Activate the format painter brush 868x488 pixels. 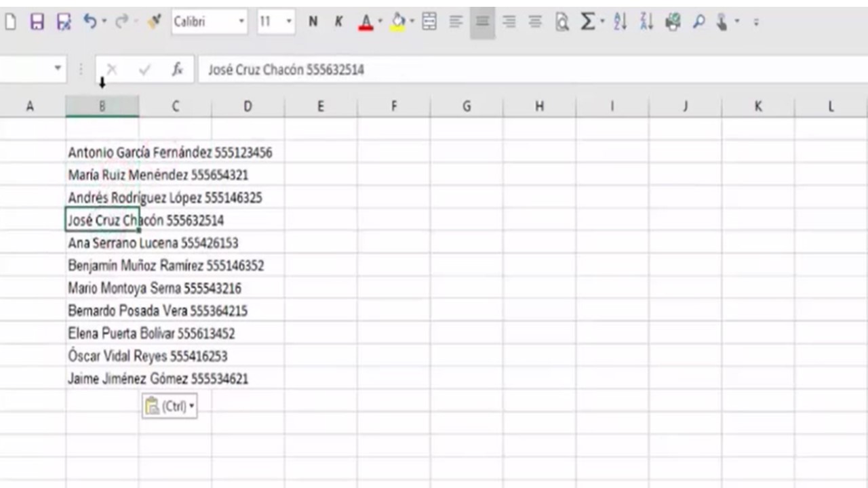click(154, 22)
